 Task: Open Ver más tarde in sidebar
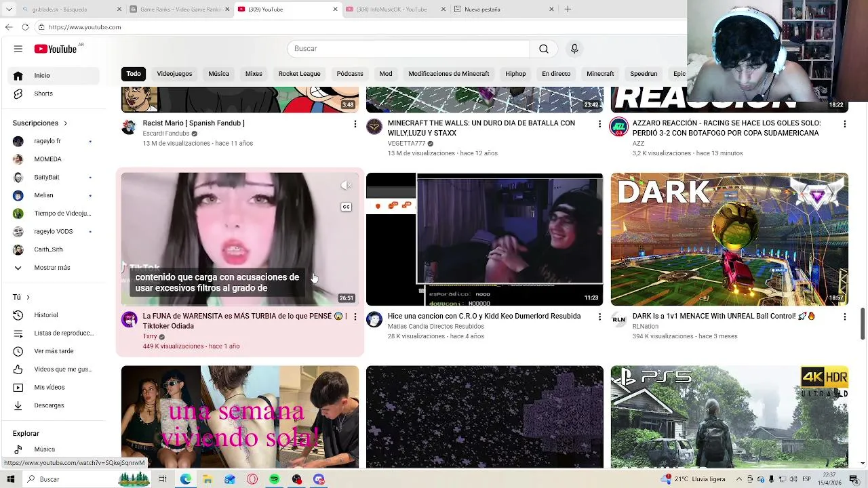coord(54,351)
